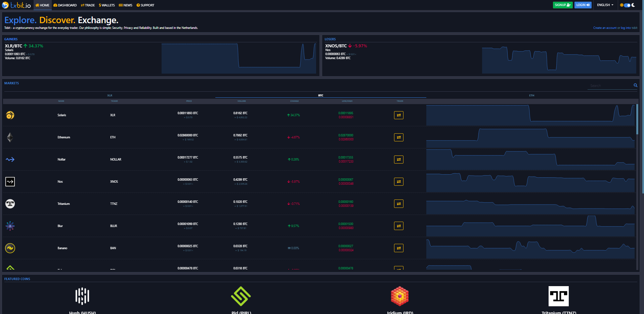Click the Signup button
The image size is (644, 314).
tap(563, 5)
